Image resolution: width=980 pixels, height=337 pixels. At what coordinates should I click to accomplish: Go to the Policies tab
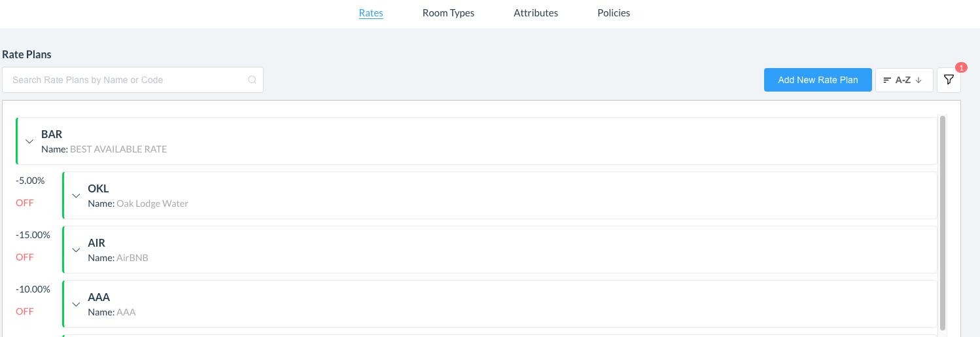tap(614, 13)
